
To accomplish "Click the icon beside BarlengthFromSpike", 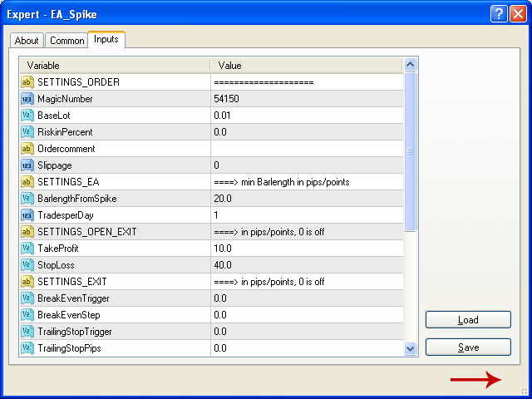I will (27, 199).
